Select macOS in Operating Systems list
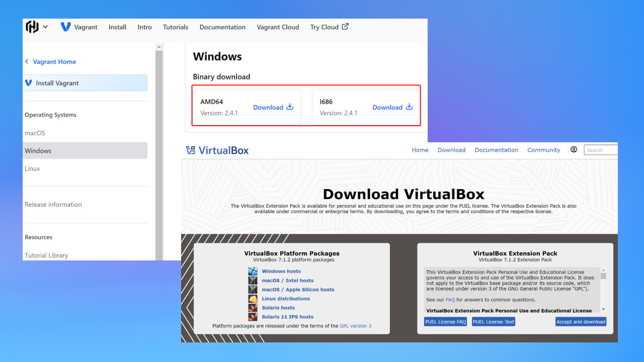 (x=35, y=133)
